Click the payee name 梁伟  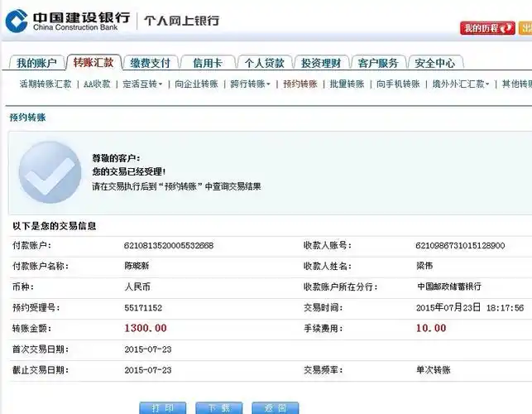coord(424,266)
